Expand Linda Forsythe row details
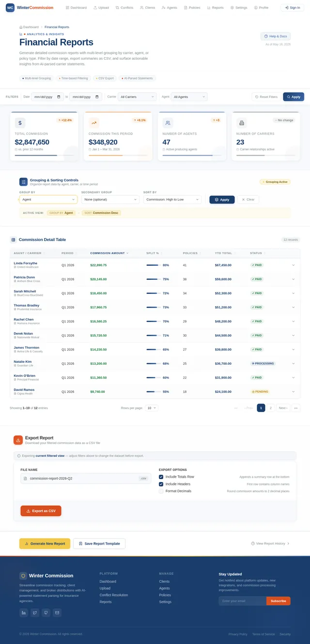310x644 pixels. click(x=293, y=265)
